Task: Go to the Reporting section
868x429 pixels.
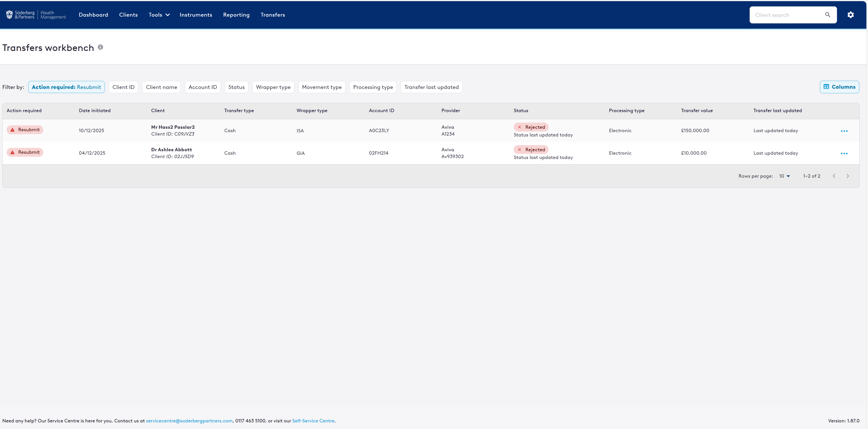Action: [x=236, y=15]
